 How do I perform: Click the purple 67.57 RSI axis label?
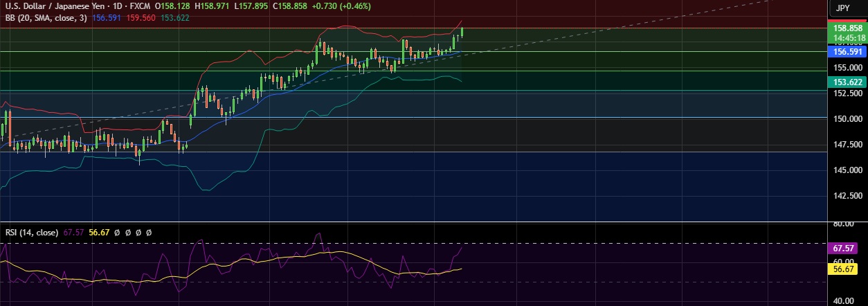[x=847, y=248]
